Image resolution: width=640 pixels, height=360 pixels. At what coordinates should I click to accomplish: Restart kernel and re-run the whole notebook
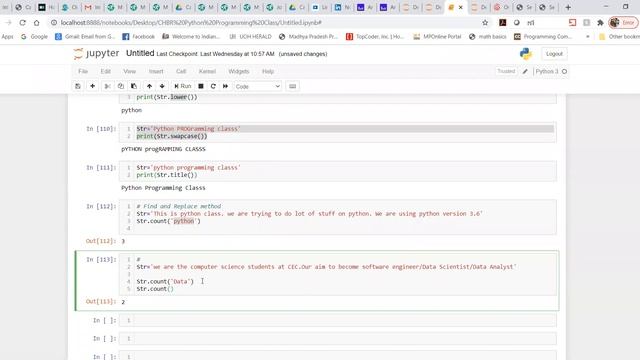225,86
